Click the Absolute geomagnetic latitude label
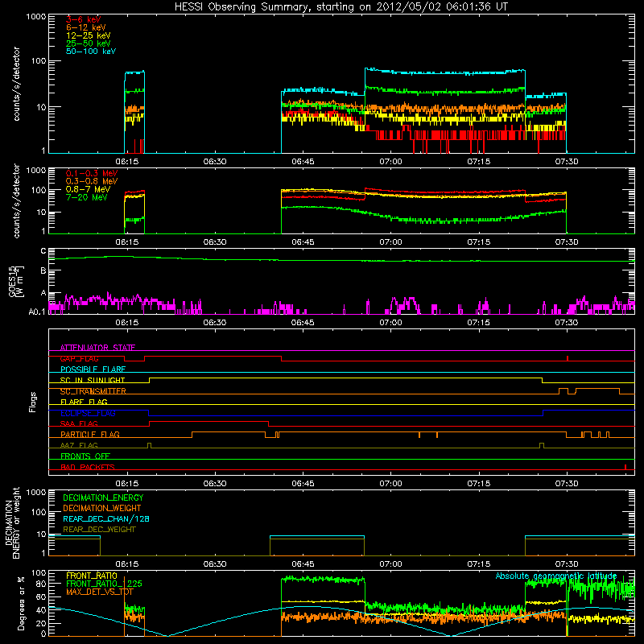 [x=556, y=576]
